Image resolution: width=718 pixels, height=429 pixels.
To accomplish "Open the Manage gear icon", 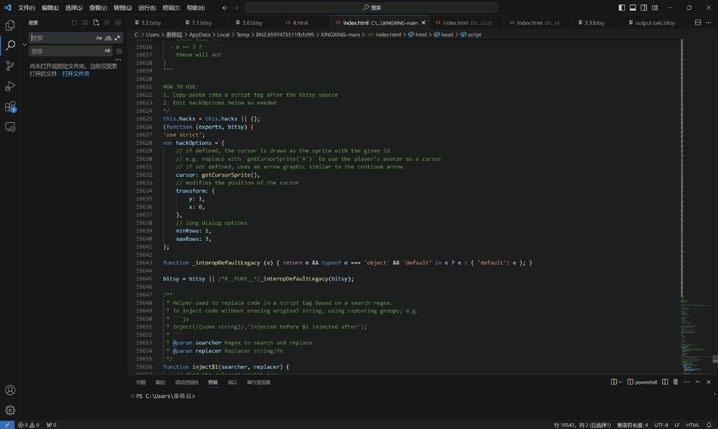I will point(10,410).
